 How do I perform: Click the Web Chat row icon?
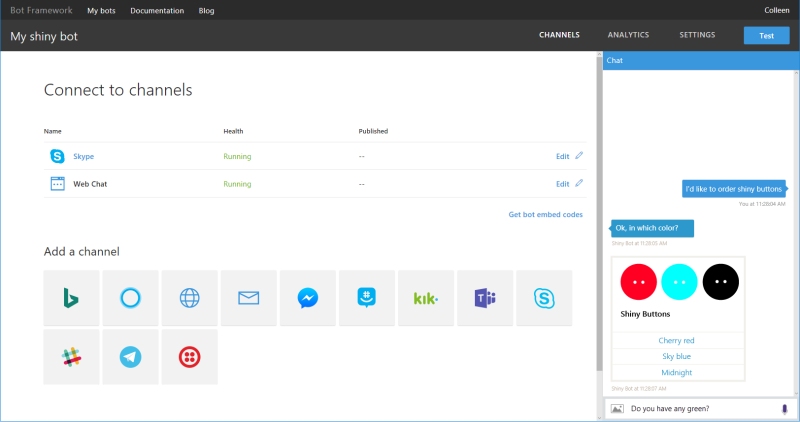click(x=58, y=184)
